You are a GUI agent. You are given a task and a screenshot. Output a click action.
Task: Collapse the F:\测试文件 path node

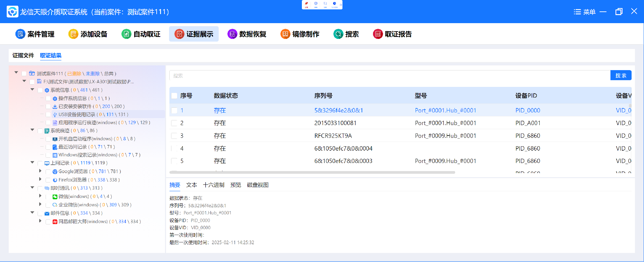24,81
